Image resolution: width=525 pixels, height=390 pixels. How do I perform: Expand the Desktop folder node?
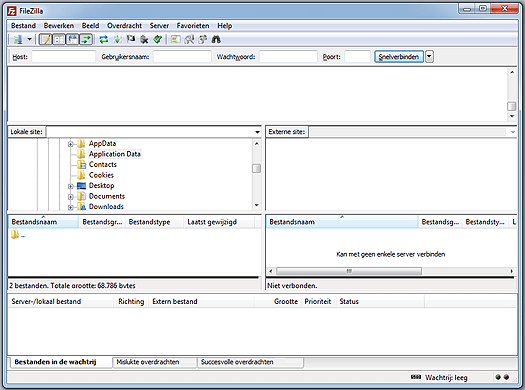(x=70, y=186)
